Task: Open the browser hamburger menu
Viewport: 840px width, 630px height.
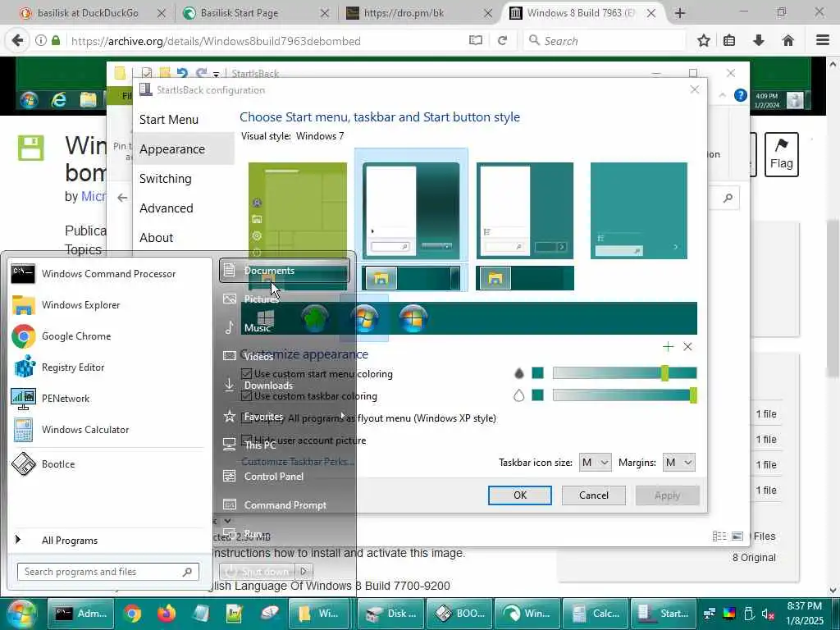Action: point(823,40)
